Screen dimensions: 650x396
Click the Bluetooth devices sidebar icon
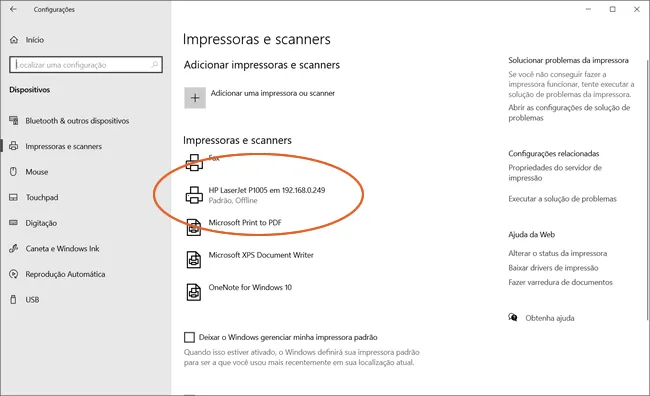[14, 121]
